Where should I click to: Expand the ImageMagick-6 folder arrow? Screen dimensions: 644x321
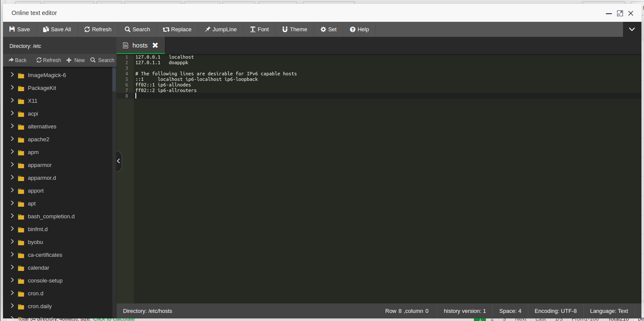coord(12,75)
